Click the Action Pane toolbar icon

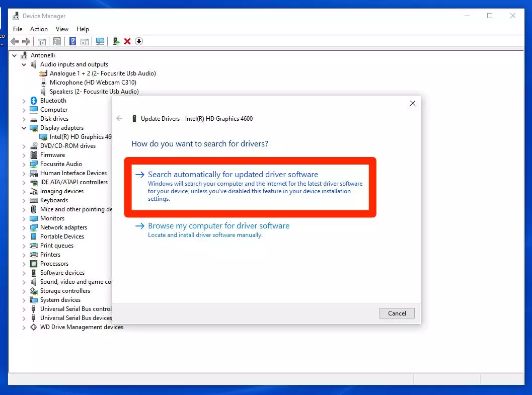click(x=85, y=41)
